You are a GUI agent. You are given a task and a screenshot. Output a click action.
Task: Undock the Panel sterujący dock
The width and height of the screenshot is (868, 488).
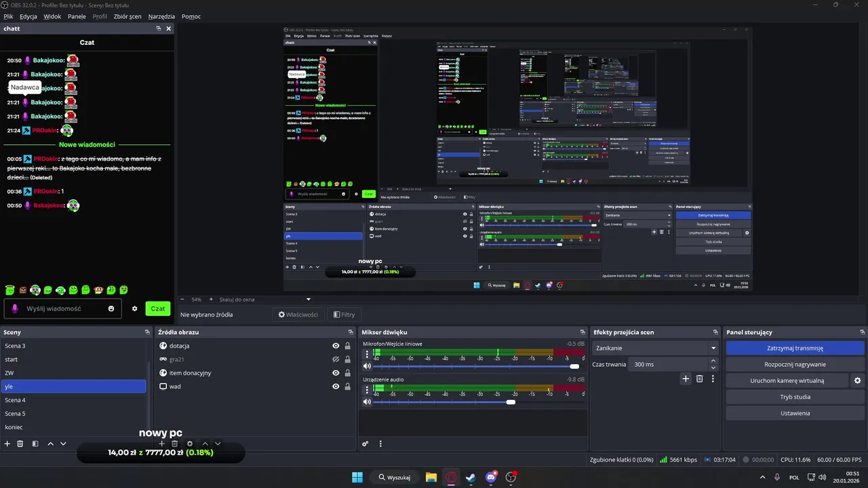863,332
